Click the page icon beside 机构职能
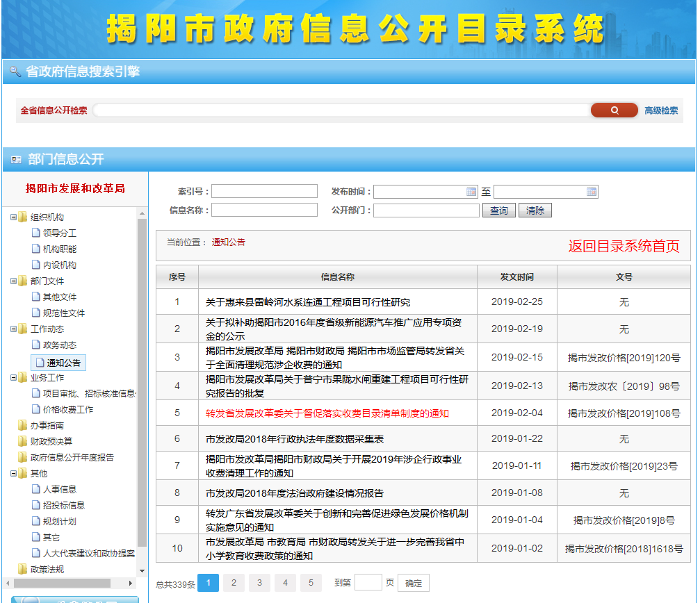This screenshot has height=603, width=700. tap(36, 249)
